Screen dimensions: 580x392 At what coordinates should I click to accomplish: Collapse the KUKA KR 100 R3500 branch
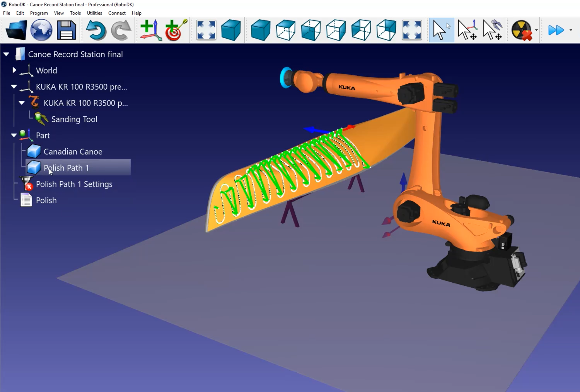point(14,87)
